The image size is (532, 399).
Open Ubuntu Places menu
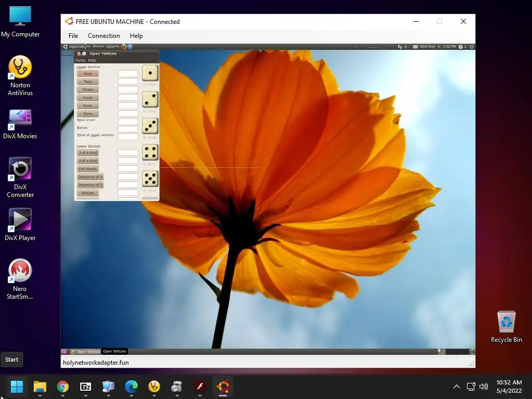[98, 46]
